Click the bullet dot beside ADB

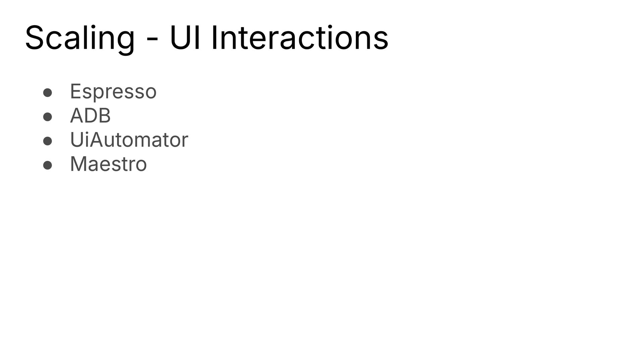pyautogui.click(x=48, y=117)
